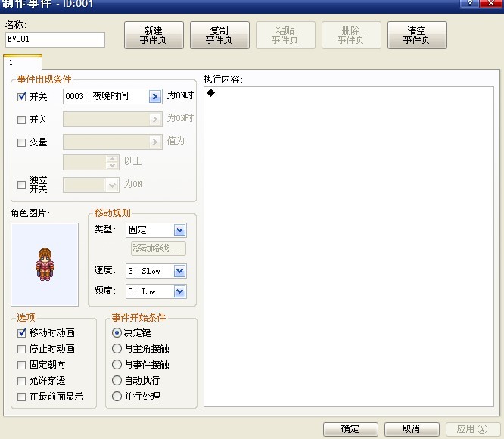The image size is (504, 439).
Task: Check the 独立开关 condition checkbox
Action: tap(21, 185)
